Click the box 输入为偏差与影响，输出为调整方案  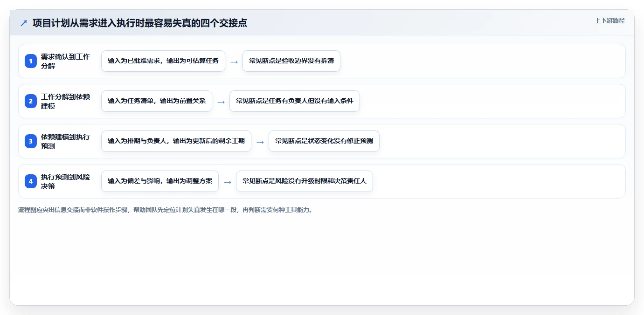click(160, 181)
